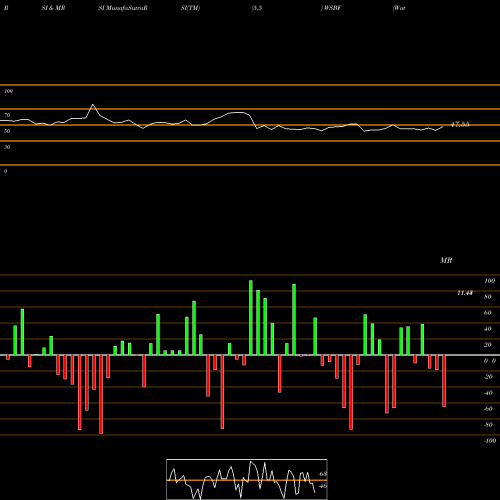
Task: Click the 100 label on the RSI axis
Action: pyautogui.click(x=8, y=91)
